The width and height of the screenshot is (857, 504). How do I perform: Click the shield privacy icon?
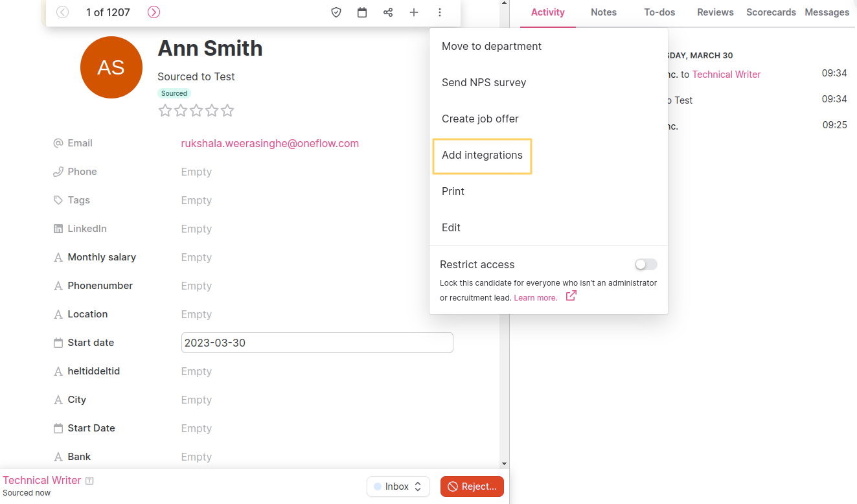point(336,12)
